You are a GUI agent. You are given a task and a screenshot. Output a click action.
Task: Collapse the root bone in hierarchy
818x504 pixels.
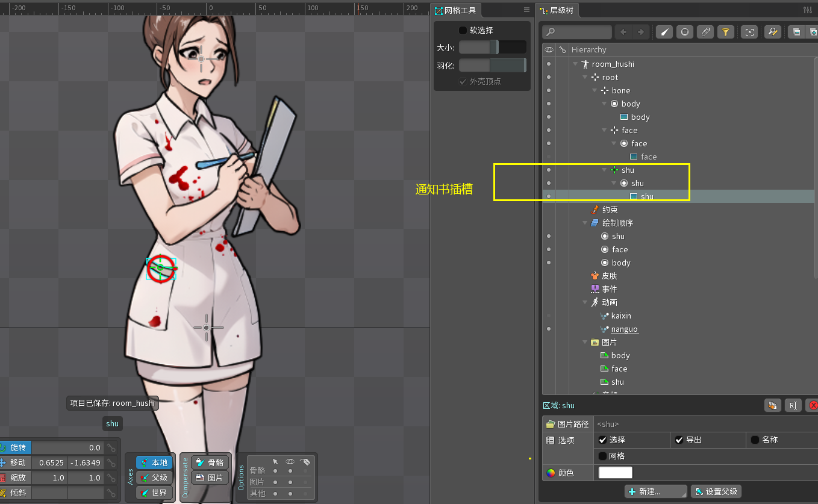[585, 77]
